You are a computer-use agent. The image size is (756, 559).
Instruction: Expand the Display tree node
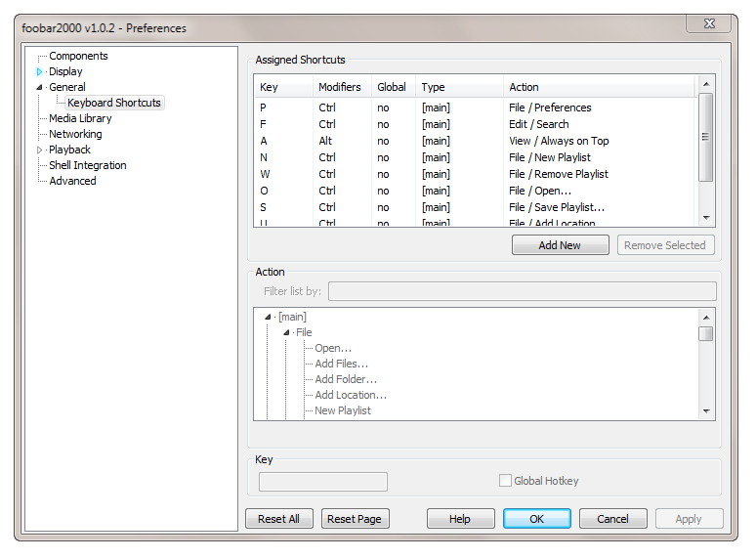click(x=40, y=71)
